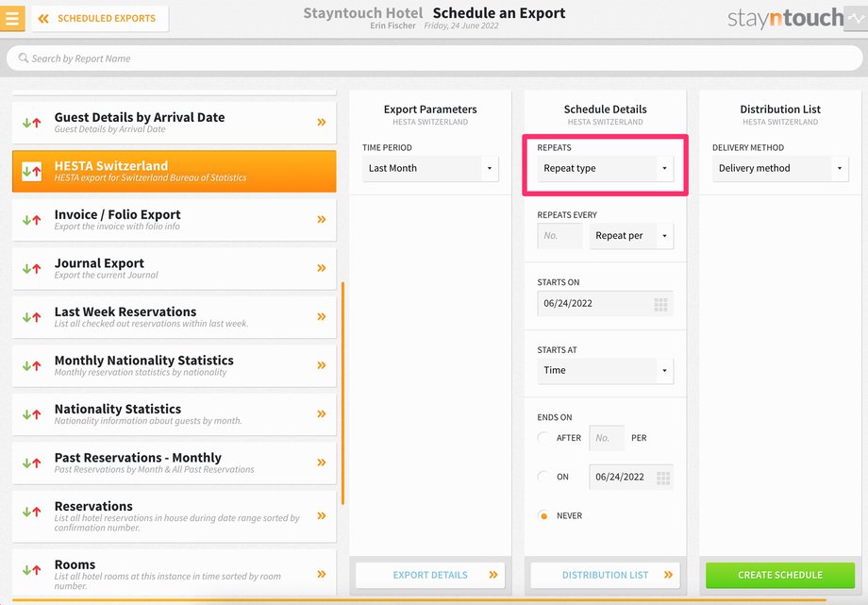Click the Create Schedule button

pyautogui.click(x=780, y=575)
